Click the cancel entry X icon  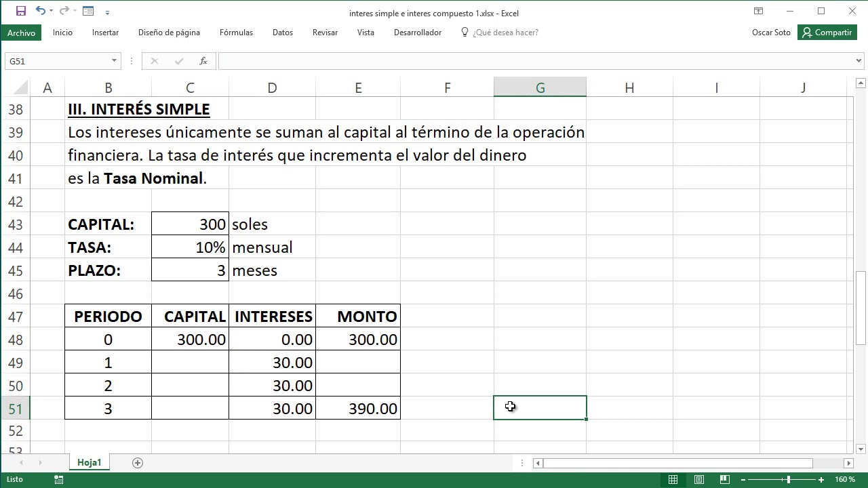click(x=154, y=61)
